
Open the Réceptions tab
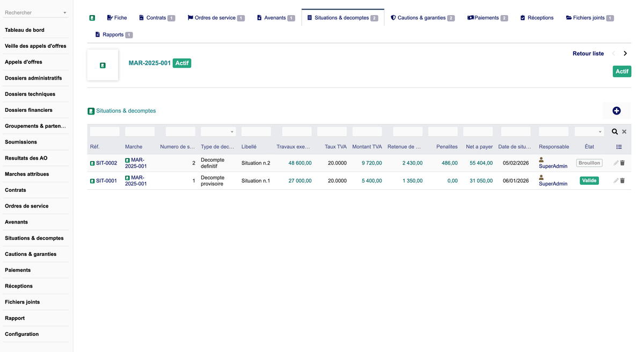[537, 18]
